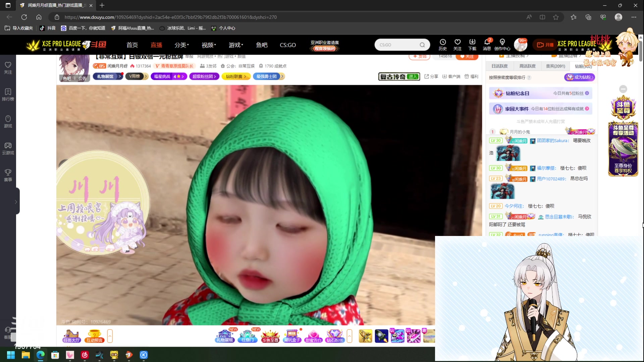Open the 鱼吧 nav item
Viewport: 644px width, 362px height.
click(262, 45)
